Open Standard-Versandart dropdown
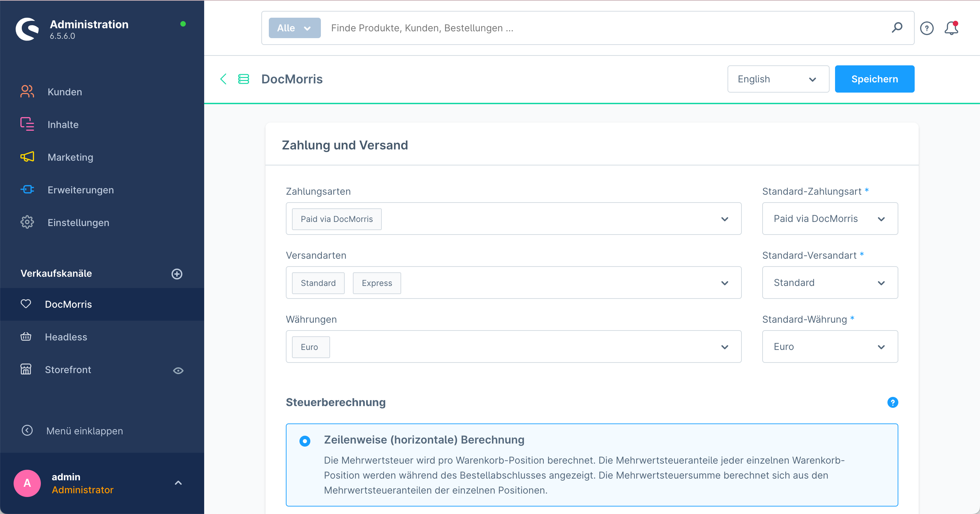 [x=830, y=283]
